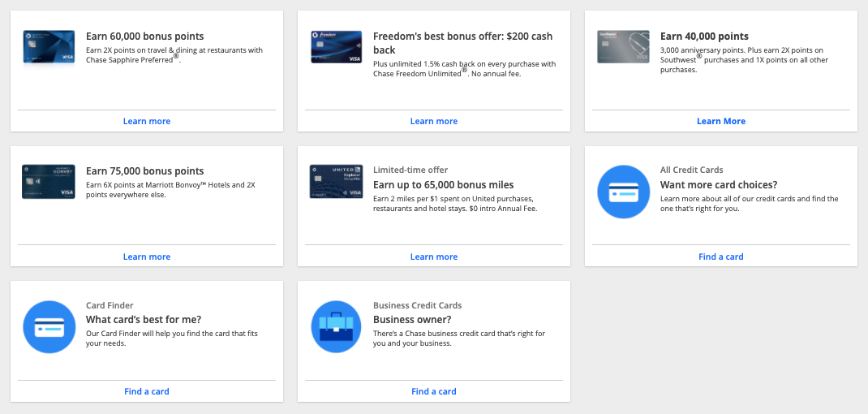
Task: Click the heading What card's best for me?
Action: coord(144,320)
